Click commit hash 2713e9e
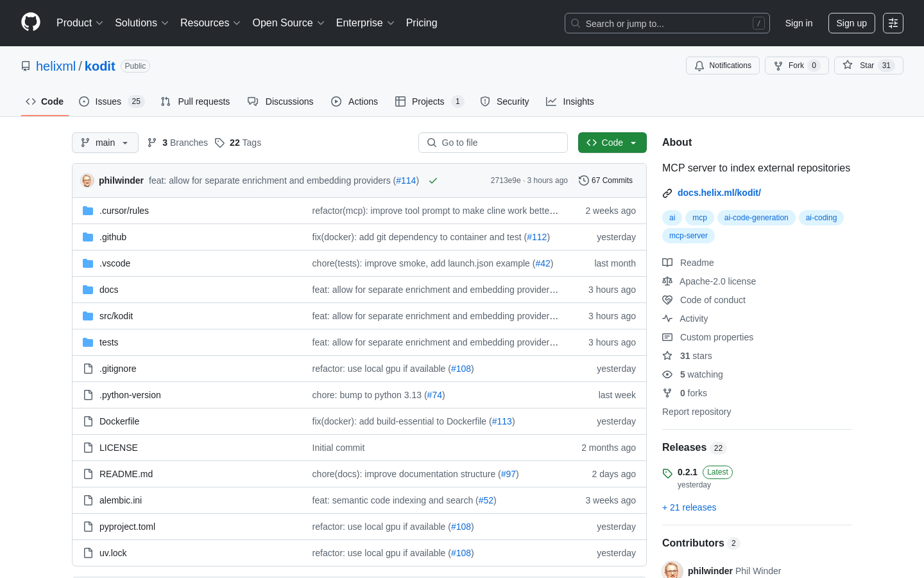The width and height of the screenshot is (924, 578). pyautogui.click(x=506, y=180)
